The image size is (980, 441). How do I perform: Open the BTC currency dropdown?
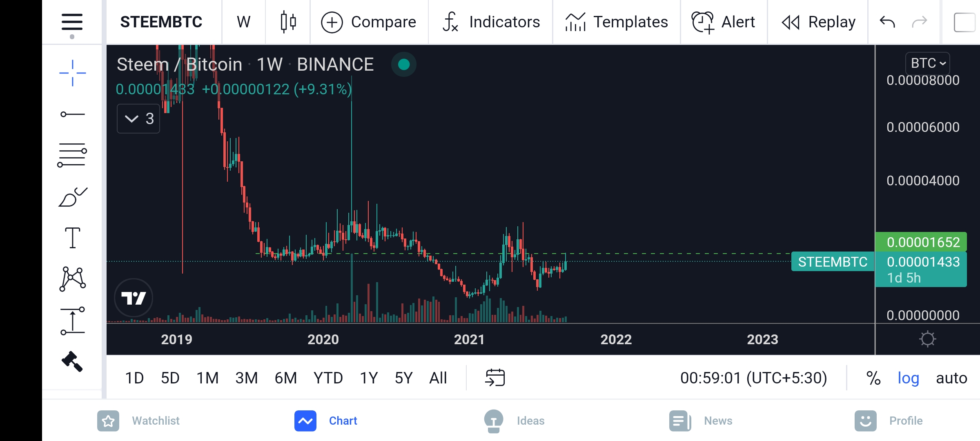[927, 63]
